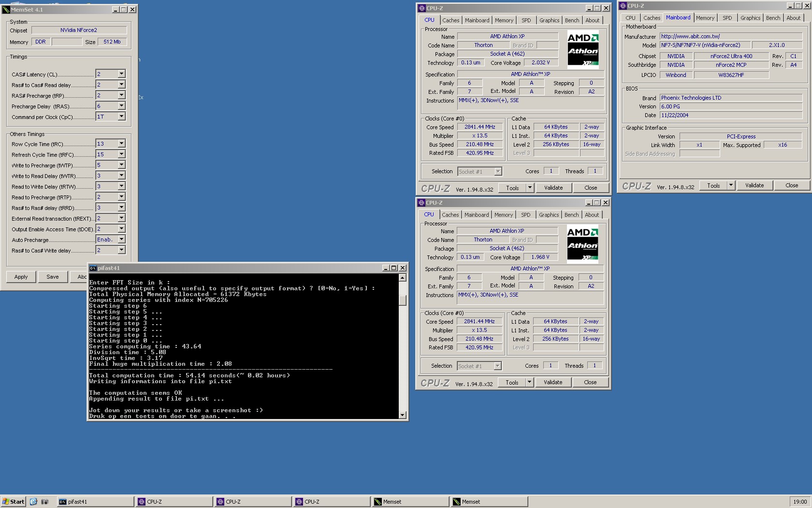Expand Output Enable Access Time (tDOE) dropdown
Screen dimensions: 812x508
[x=121, y=229]
